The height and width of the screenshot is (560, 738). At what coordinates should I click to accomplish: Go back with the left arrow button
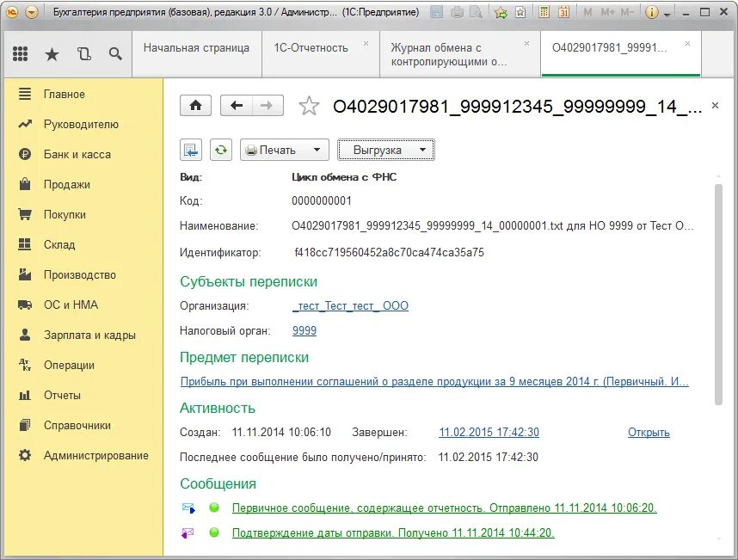point(237,106)
